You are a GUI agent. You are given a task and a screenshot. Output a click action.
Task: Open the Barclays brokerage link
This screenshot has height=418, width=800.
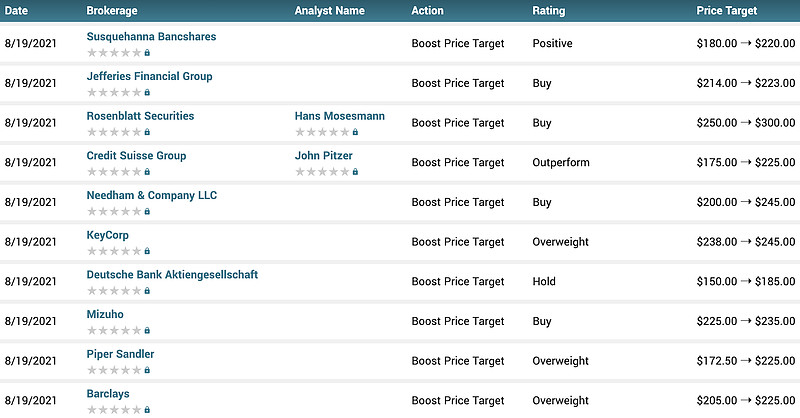pos(108,394)
